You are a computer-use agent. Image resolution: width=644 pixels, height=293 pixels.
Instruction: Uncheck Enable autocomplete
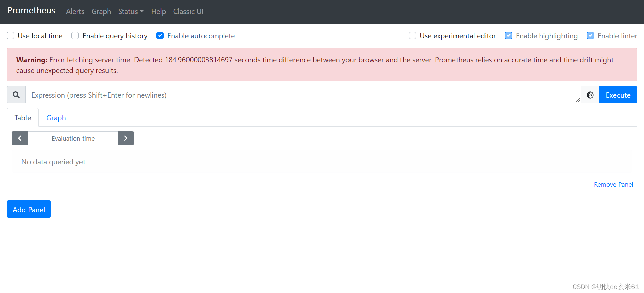[x=160, y=36]
